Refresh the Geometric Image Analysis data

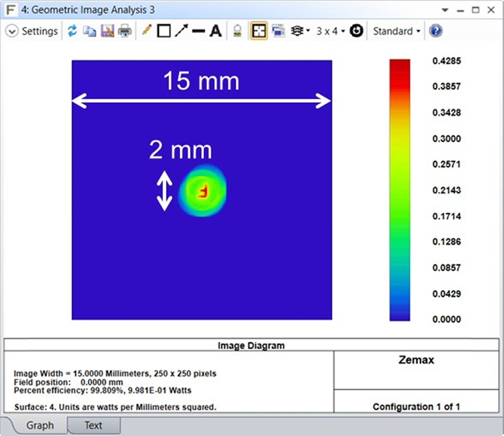(x=72, y=31)
